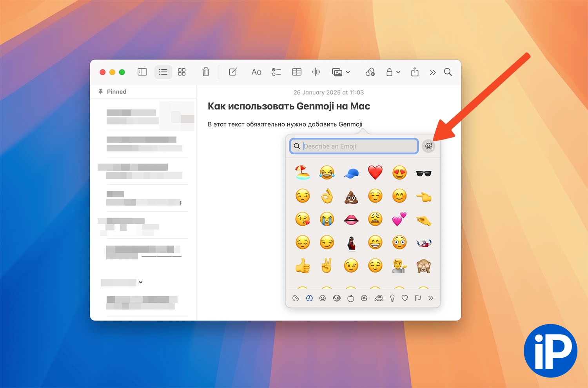The width and height of the screenshot is (588, 388).
Task: Toggle the Notes sidebar panel
Action: click(x=142, y=72)
